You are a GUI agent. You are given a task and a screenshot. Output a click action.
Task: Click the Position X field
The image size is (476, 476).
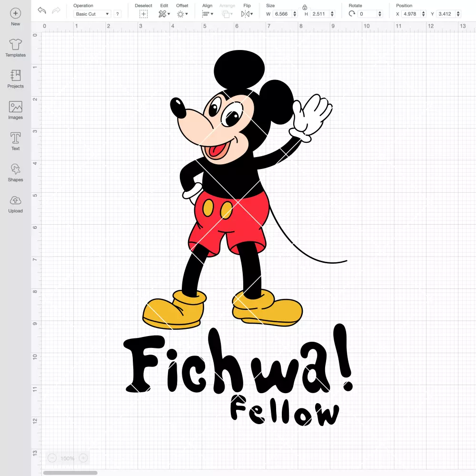(x=411, y=14)
